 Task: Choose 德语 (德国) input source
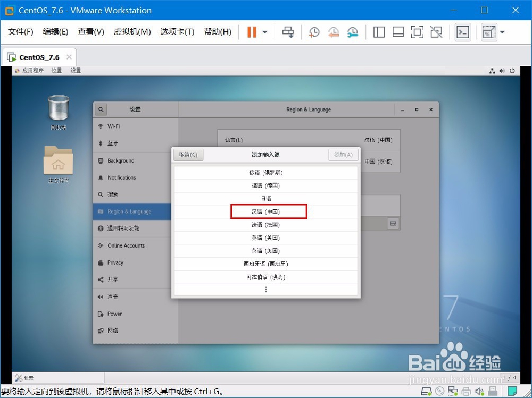266,186
